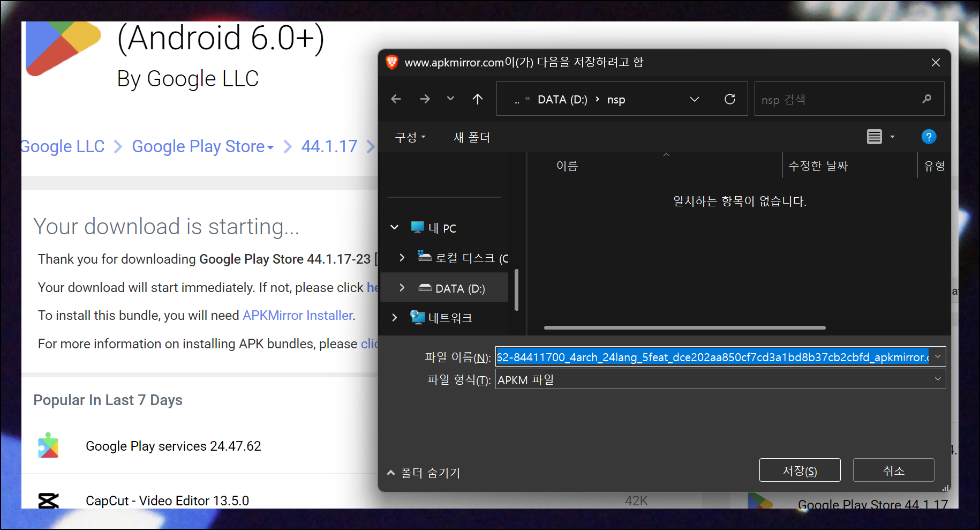Screen dimensions: 980x530
Task: Click nsp folder in address path
Action: [x=616, y=100]
